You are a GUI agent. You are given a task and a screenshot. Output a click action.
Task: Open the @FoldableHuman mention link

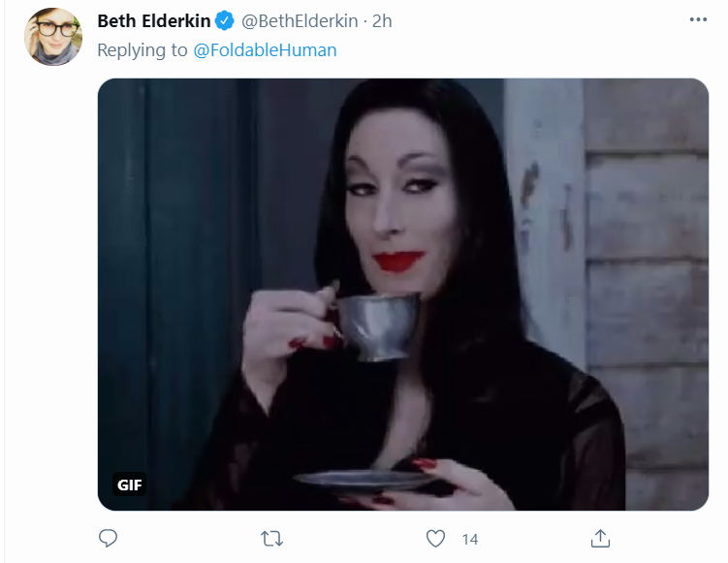coord(265,50)
